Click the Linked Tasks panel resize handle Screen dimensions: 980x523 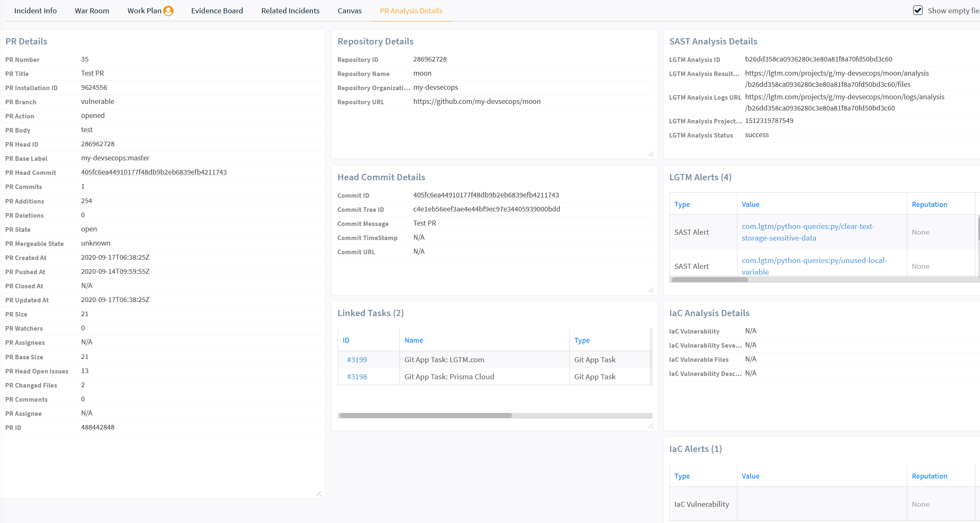pyautogui.click(x=651, y=426)
